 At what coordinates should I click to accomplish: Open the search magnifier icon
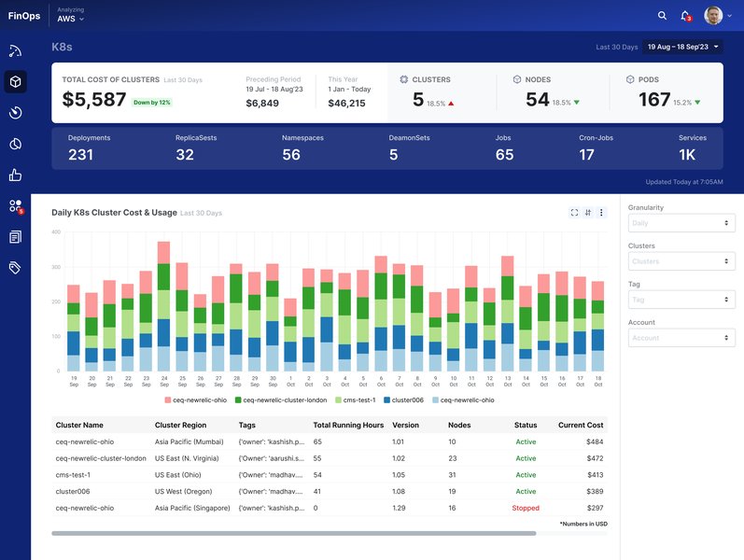[662, 16]
